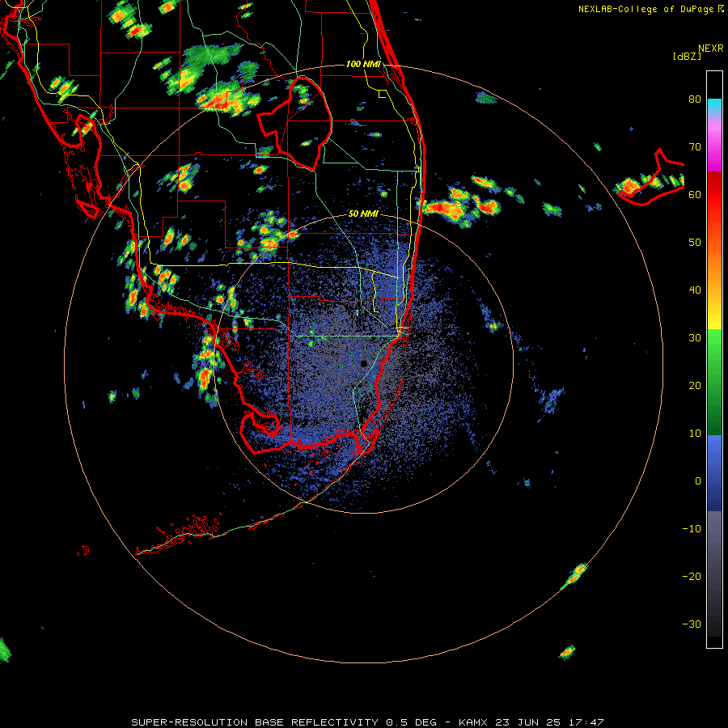Click the Grand Bahama island outline at right

click(x=652, y=179)
